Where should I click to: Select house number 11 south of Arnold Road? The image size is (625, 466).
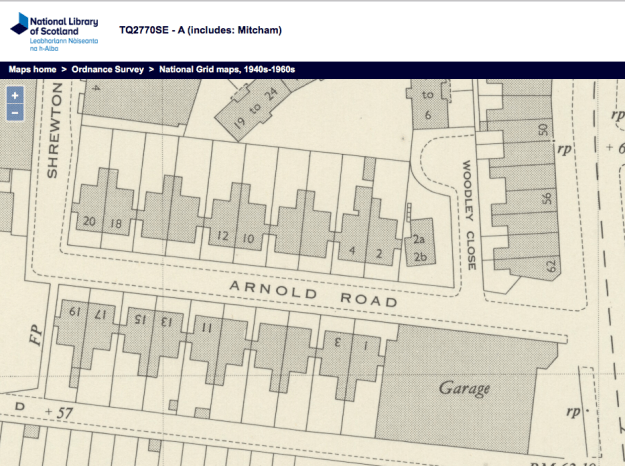pos(206,327)
